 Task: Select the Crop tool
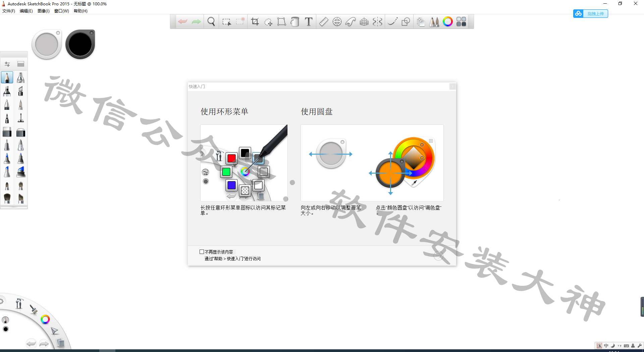tap(255, 22)
